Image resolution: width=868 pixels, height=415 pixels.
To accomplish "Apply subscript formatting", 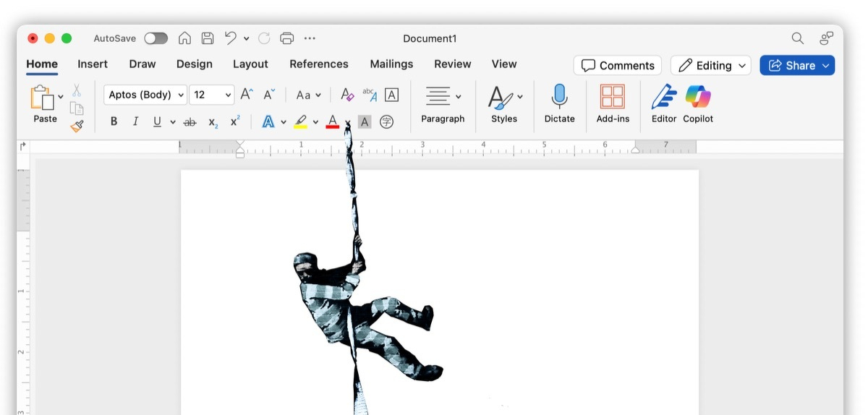I will click(x=213, y=122).
